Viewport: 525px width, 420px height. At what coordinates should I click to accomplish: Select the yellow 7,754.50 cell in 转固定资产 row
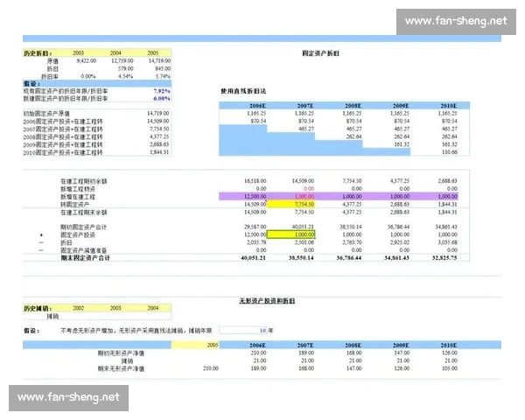point(290,204)
